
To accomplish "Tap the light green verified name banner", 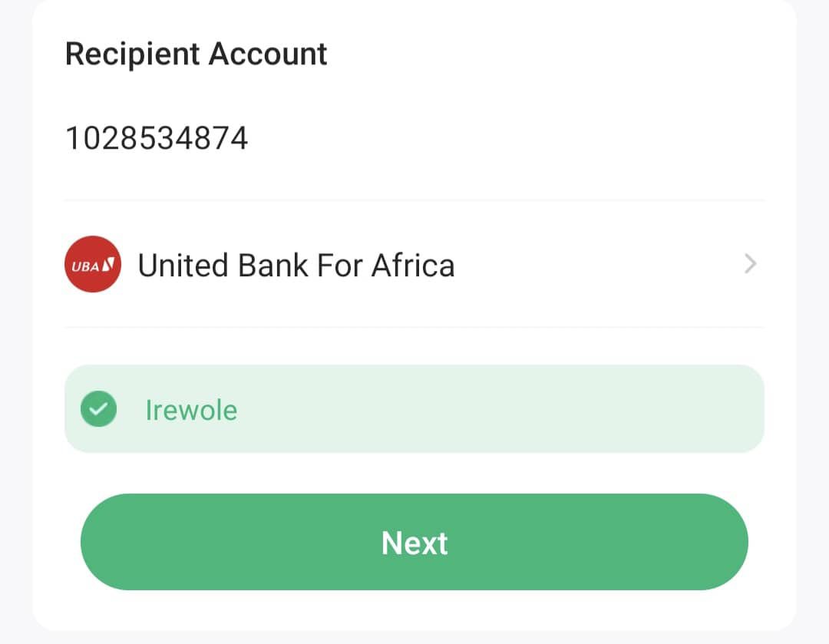I will 414,408.
